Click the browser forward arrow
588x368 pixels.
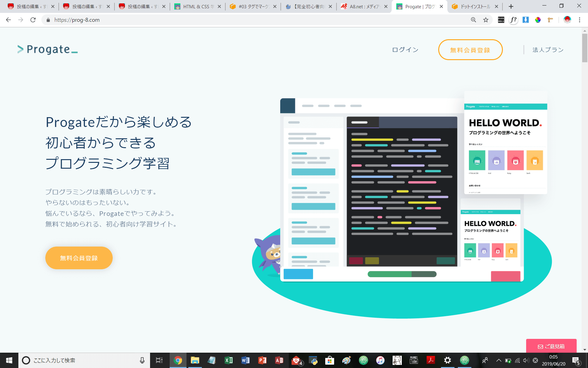(21, 20)
